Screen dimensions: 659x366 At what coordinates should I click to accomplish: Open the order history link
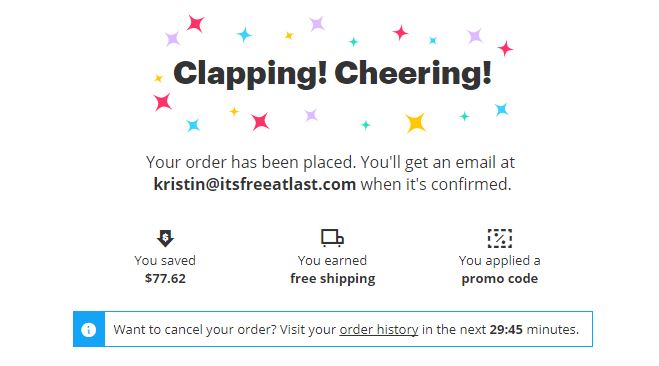pos(379,329)
